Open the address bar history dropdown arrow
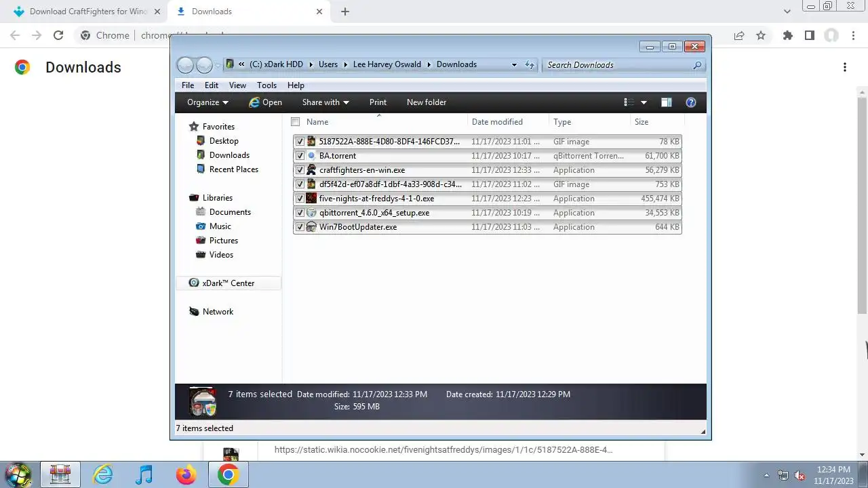The width and height of the screenshot is (868, 488). [514, 65]
